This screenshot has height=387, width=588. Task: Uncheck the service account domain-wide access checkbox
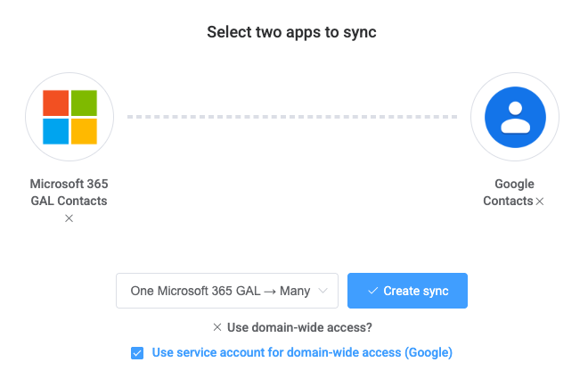point(137,353)
